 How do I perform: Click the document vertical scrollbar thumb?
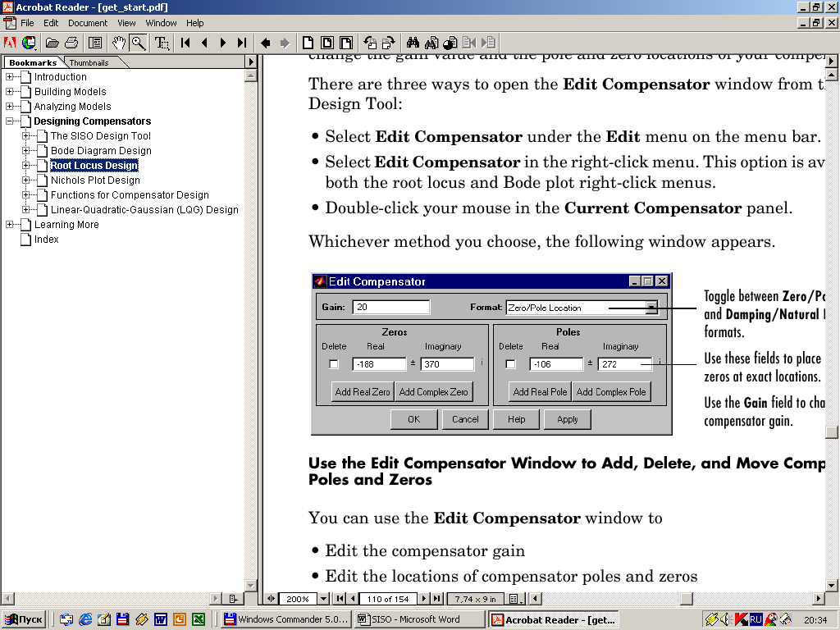pyautogui.click(x=832, y=431)
